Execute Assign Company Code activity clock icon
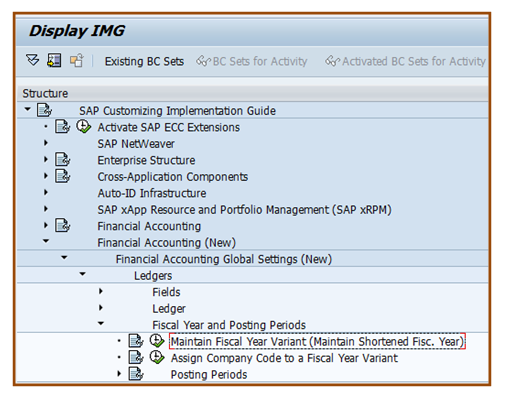The height and width of the screenshot is (397, 508). pyautogui.click(x=157, y=358)
